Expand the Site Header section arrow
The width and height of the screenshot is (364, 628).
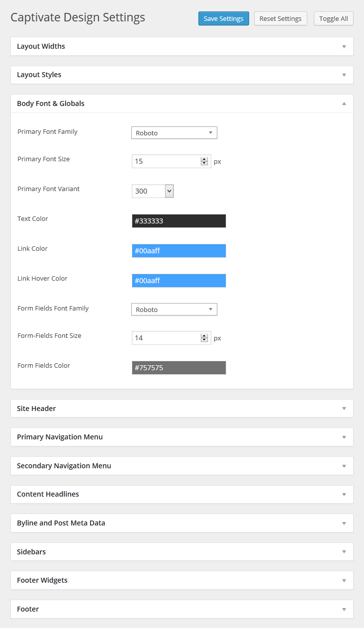click(x=344, y=409)
